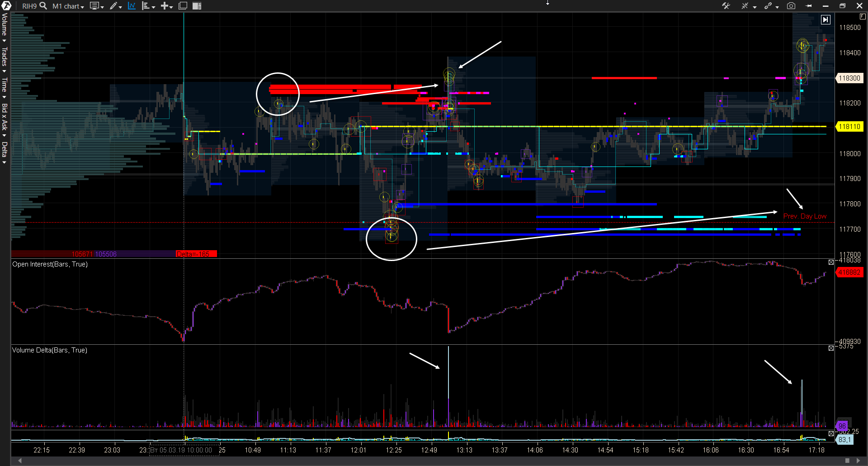The width and height of the screenshot is (868, 466).
Task: Open the M1 chart timeframe dropdown
Action: click(x=68, y=6)
